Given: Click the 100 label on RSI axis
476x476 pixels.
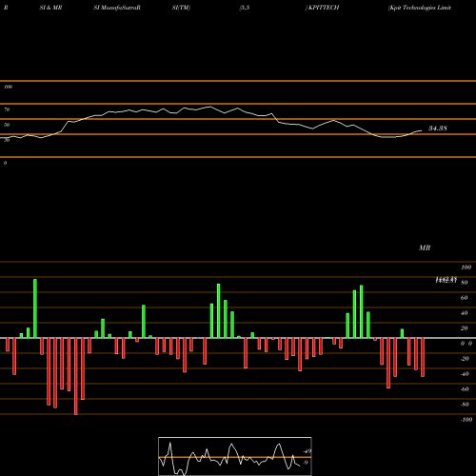Looking at the screenshot, I should tap(8, 87).
